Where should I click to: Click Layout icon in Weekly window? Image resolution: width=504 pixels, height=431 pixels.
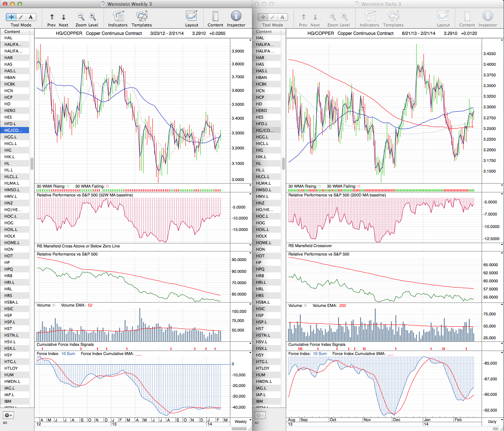click(x=191, y=17)
